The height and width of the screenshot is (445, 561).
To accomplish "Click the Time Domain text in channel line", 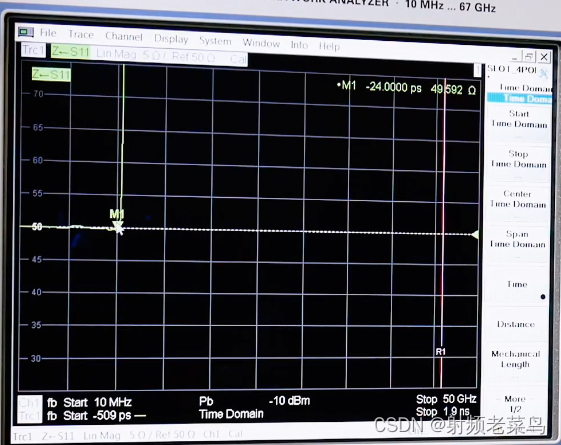I will pos(231,414).
